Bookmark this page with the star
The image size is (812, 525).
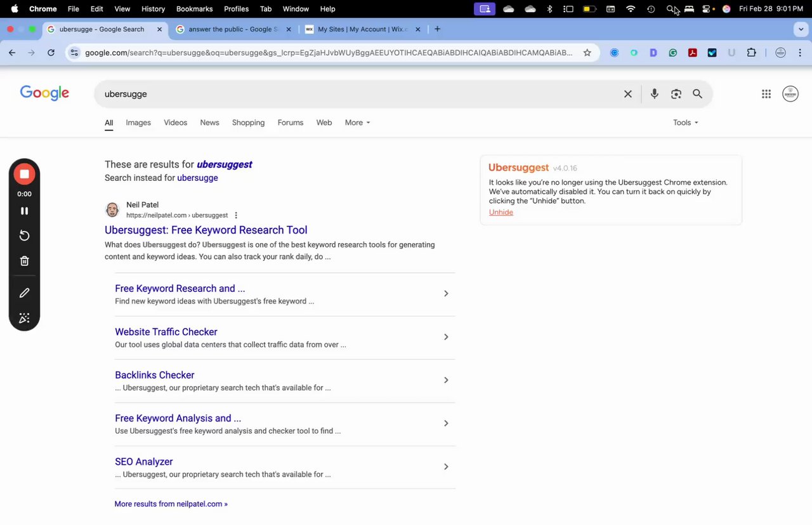click(587, 53)
